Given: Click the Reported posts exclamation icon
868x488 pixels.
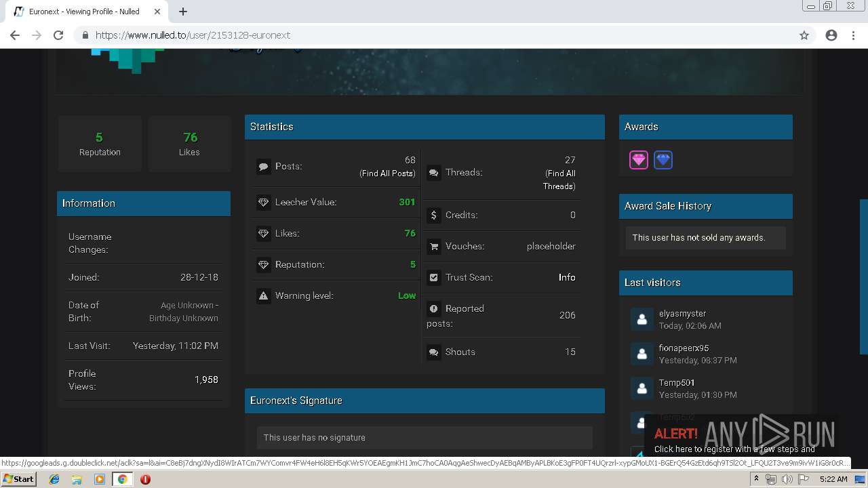Looking at the screenshot, I should click(x=433, y=308).
